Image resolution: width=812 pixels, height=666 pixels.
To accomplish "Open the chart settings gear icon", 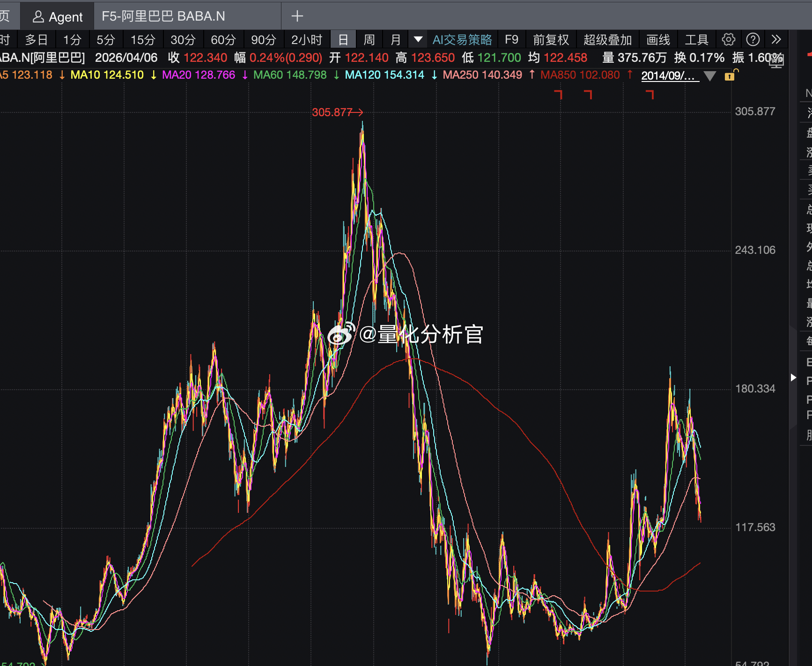I will coord(729,39).
